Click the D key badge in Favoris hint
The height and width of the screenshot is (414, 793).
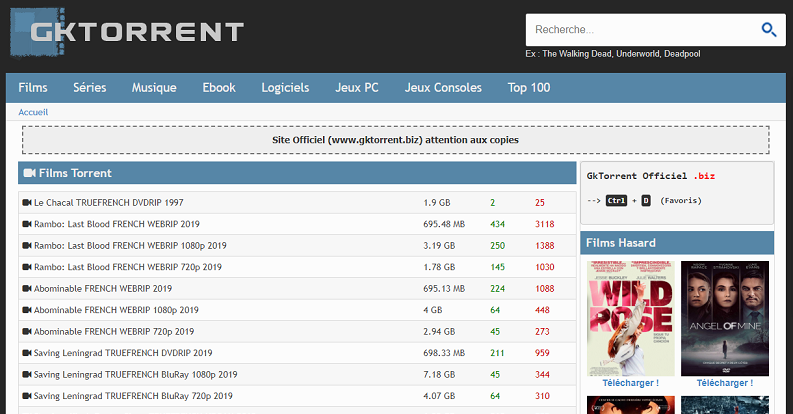click(646, 201)
